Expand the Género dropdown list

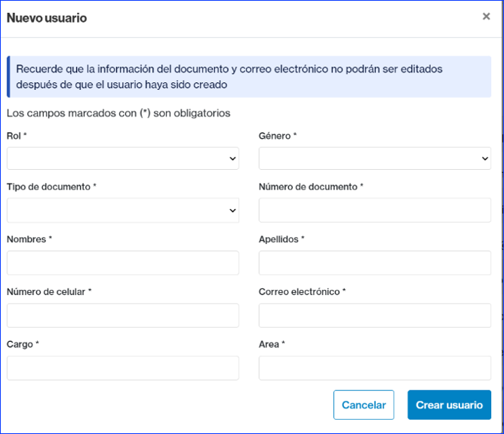click(x=375, y=159)
